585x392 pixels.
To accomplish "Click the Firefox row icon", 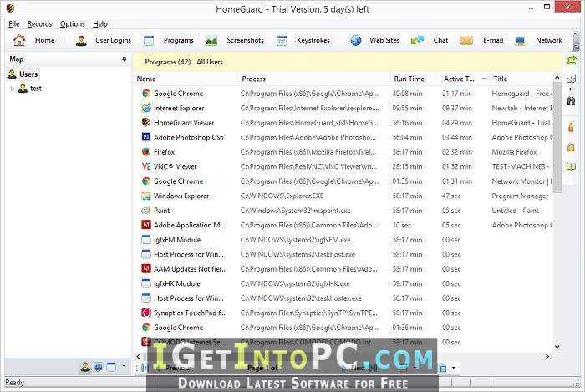I will [146, 152].
